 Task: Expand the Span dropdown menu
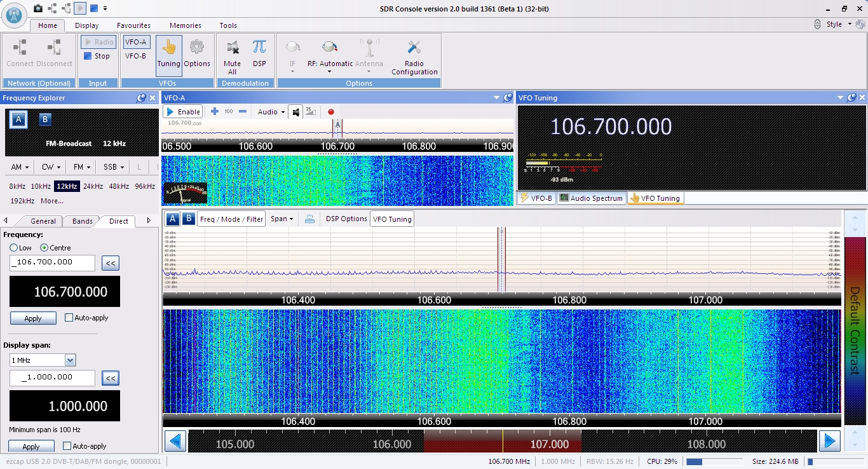(281, 219)
